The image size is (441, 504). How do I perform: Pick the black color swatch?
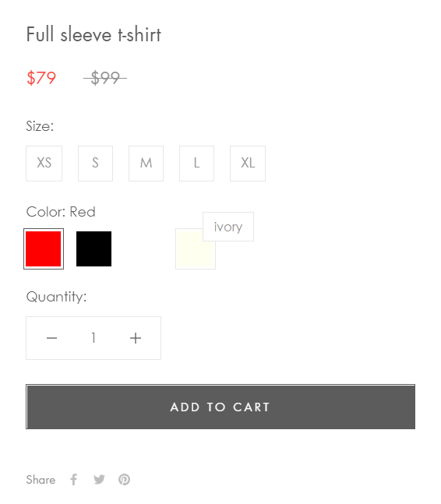pyautogui.click(x=93, y=248)
